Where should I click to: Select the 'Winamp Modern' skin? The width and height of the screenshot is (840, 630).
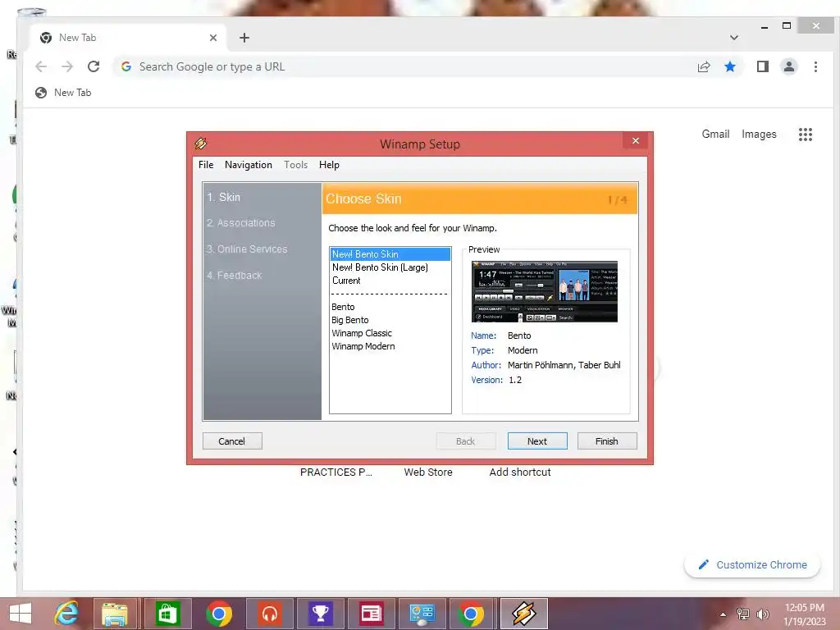pyautogui.click(x=390, y=346)
